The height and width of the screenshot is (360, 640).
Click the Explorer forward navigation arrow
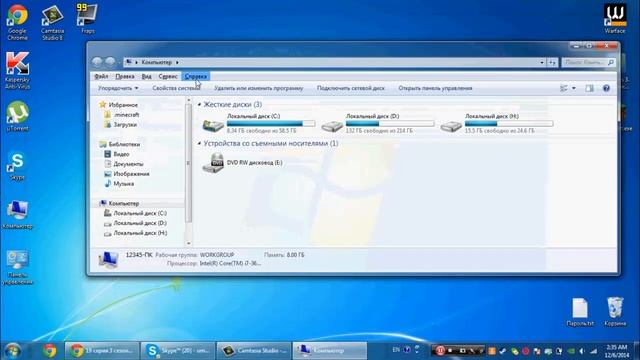[110, 62]
